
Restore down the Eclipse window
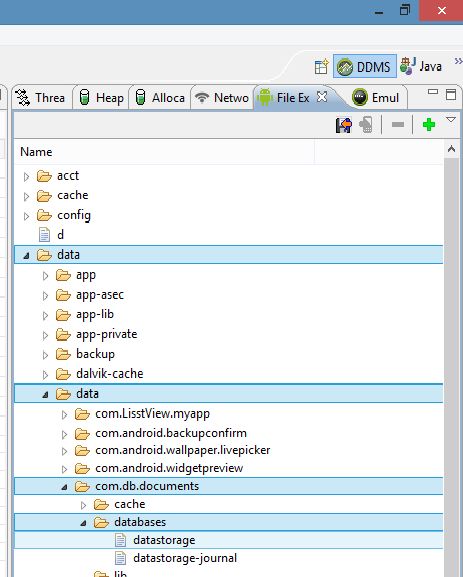pyautogui.click(x=404, y=10)
